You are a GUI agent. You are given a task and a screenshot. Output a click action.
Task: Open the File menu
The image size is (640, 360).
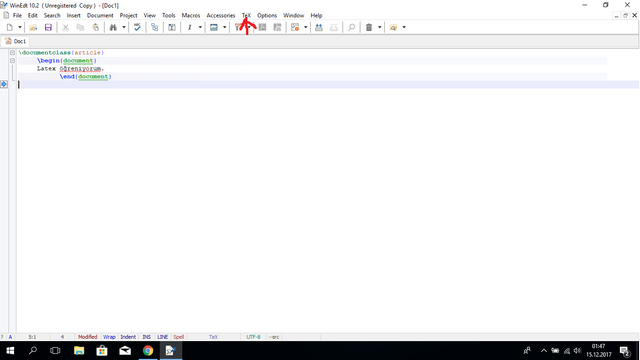17,16
